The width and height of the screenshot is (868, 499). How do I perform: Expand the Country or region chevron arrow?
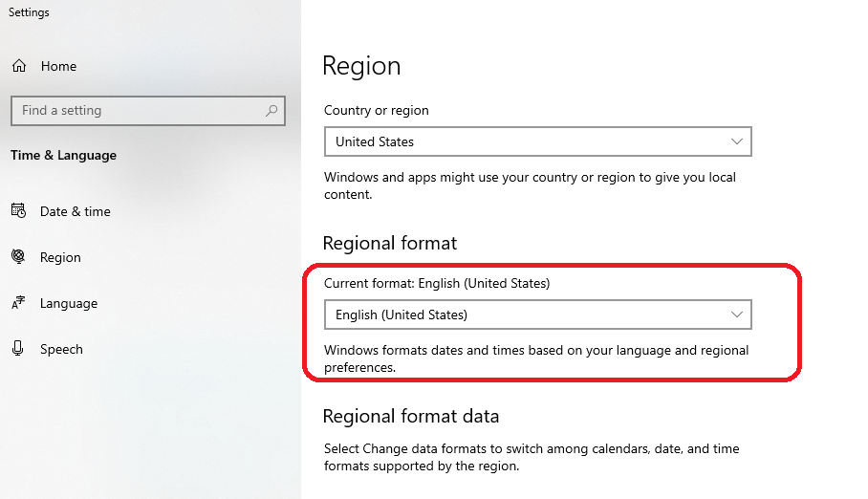tap(737, 141)
